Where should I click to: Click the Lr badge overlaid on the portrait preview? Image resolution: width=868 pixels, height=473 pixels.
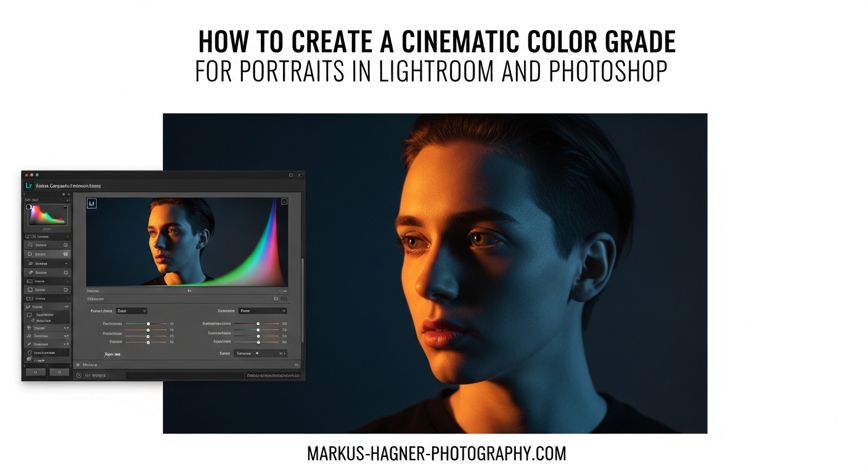coord(92,203)
